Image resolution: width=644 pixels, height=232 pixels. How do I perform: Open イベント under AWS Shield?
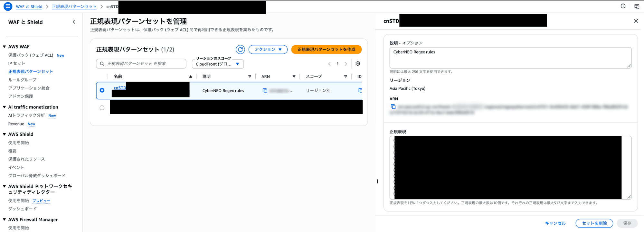click(x=16, y=167)
